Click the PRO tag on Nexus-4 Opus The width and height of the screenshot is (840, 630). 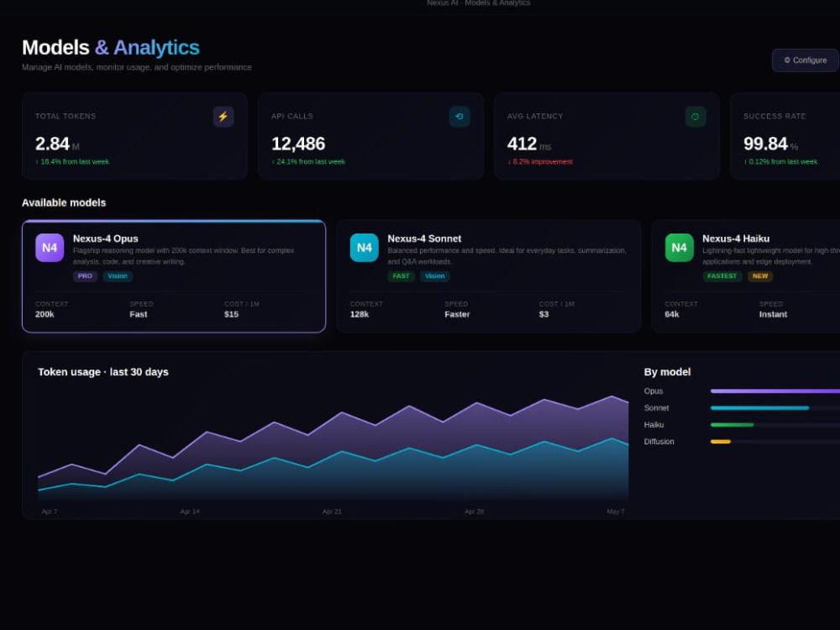pos(85,276)
